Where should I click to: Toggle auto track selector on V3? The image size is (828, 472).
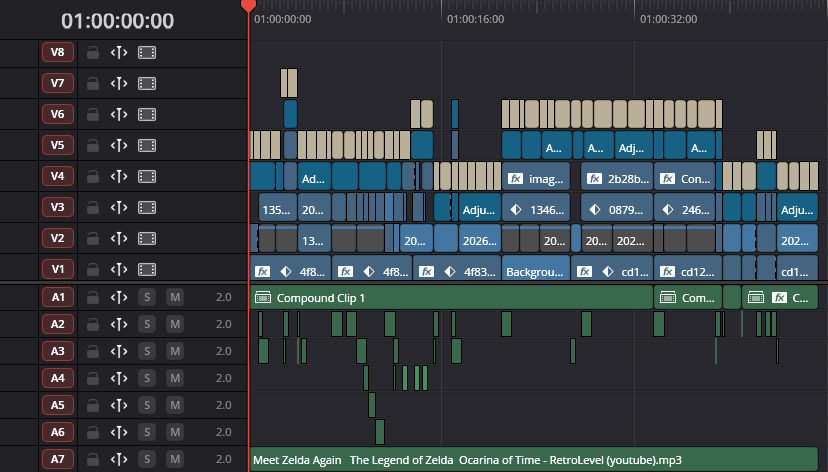(x=119, y=207)
